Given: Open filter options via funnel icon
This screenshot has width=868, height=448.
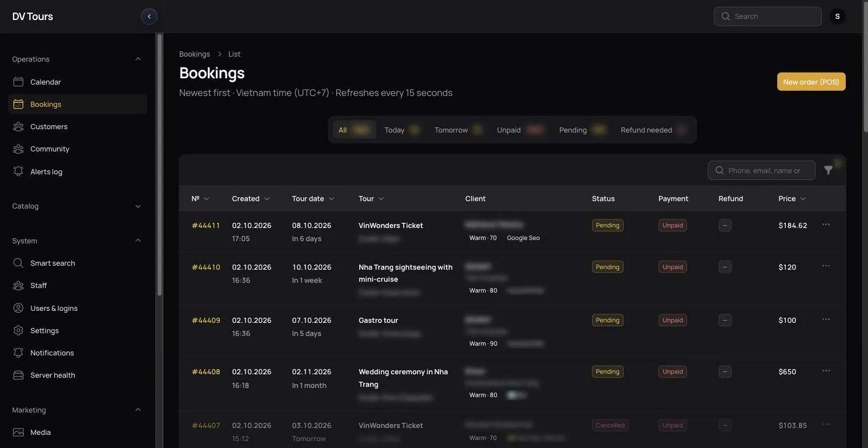Looking at the screenshot, I should [829, 170].
